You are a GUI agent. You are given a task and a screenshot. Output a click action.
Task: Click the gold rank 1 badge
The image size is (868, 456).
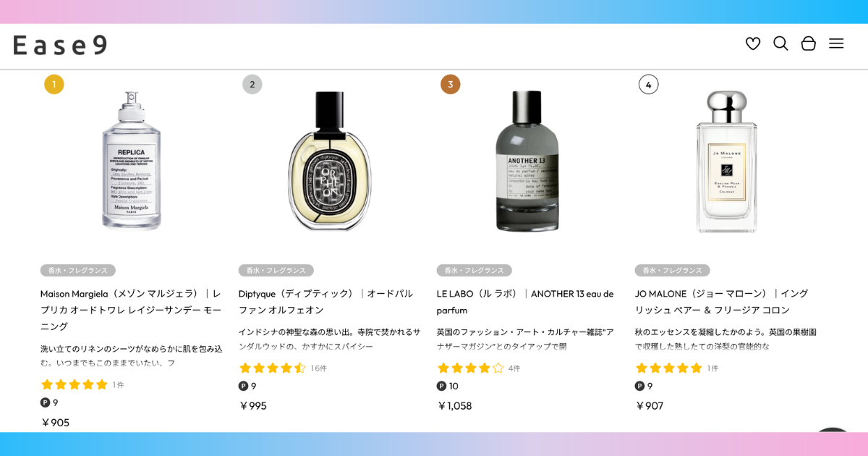pyautogui.click(x=54, y=85)
